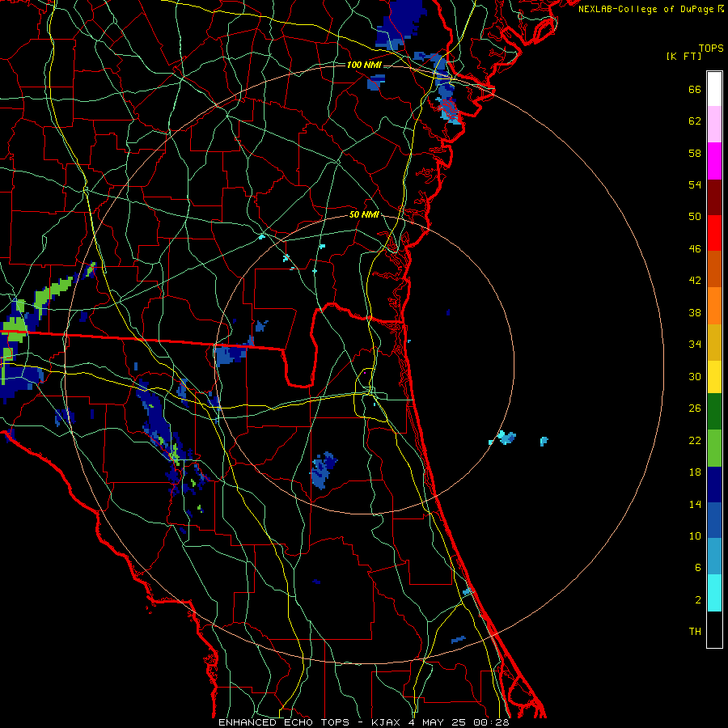Click the legend value "42"
Screen dimensions: 728x728
pos(695,281)
